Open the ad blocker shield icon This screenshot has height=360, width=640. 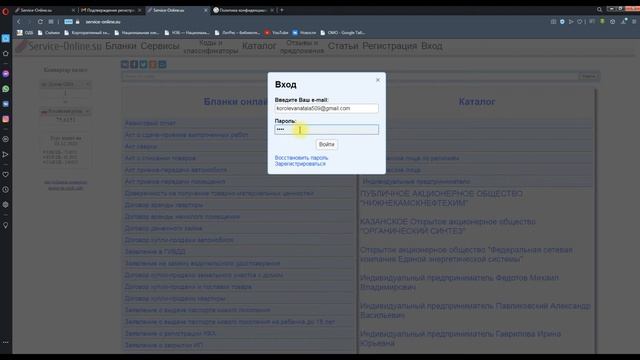click(562, 22)
